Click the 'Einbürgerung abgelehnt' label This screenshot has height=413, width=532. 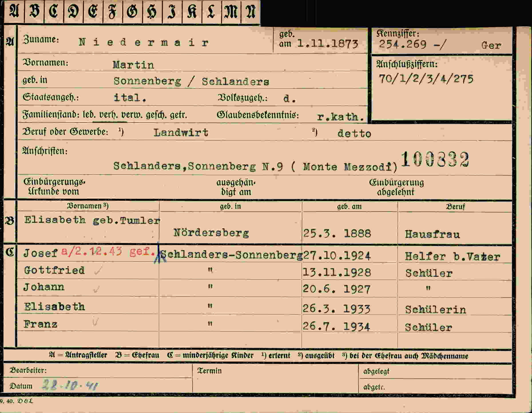(x=396, y=187)
